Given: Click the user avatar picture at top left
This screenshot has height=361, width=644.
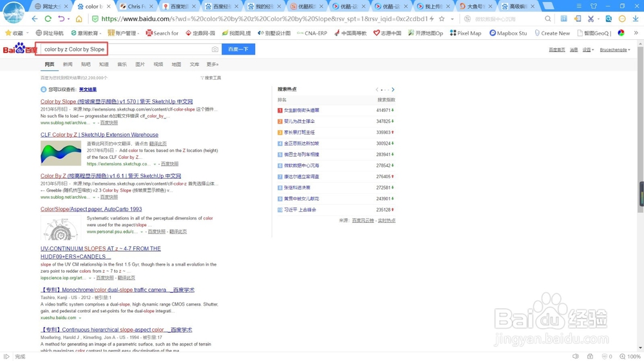Looking at the screenshot, I should [13, 12].
